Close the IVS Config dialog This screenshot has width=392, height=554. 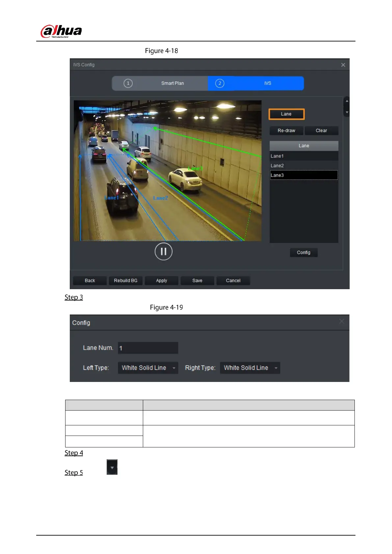pos(343,65)
